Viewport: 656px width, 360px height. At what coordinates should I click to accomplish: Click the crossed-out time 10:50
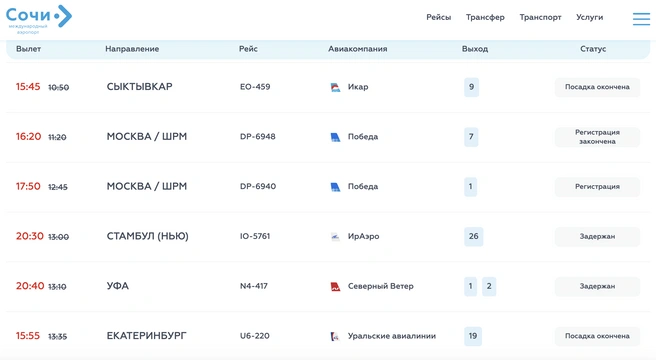(59, 87)
